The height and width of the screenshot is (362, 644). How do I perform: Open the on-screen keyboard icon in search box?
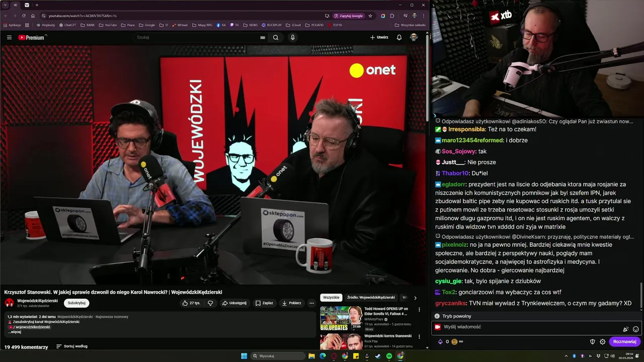click(263, 37)
